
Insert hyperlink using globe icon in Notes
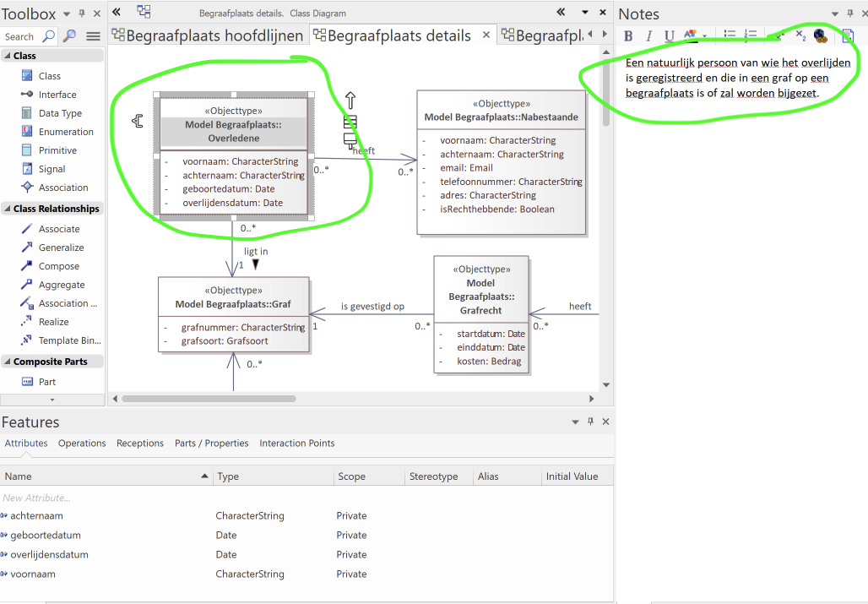coord(820,35)
